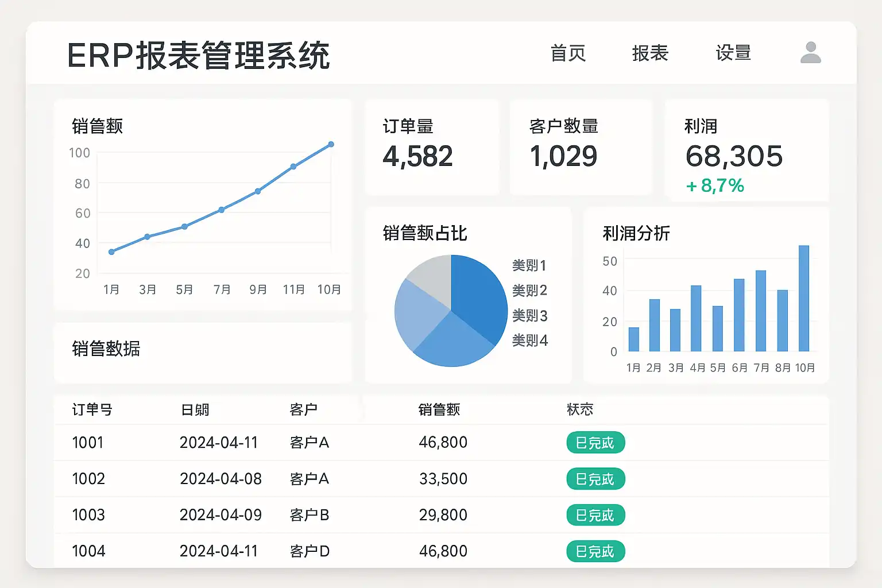Go to the 首页 navigation item

point(568,53)
